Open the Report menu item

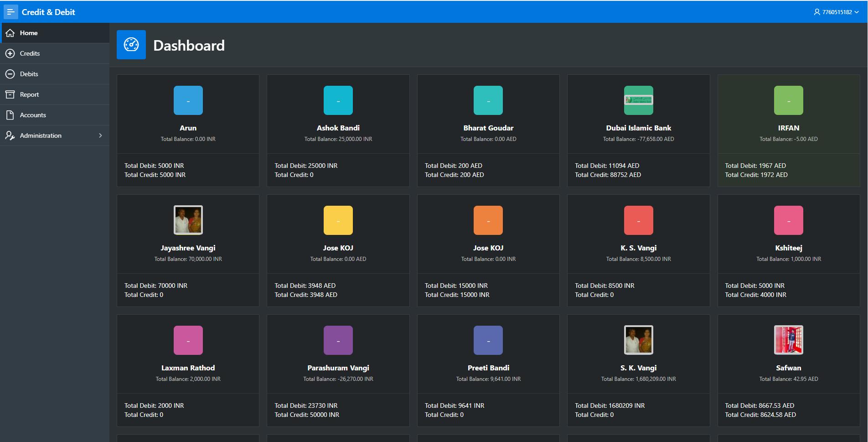[55, 94]
